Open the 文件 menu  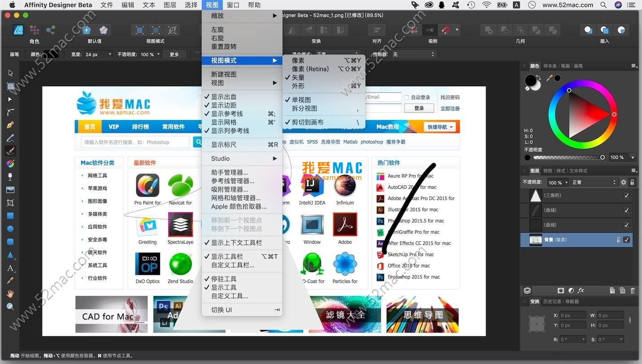pos(107,5)
